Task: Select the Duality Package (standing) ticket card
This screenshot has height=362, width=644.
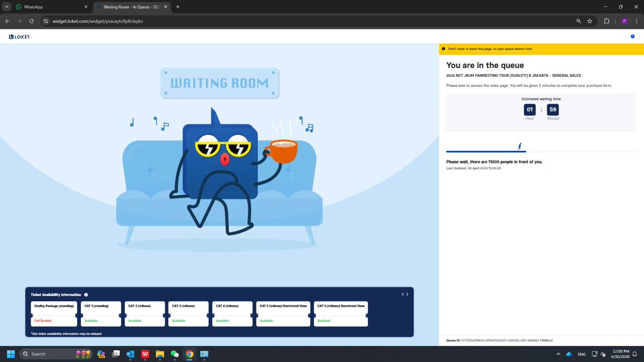Action: (x=54, y=314)
